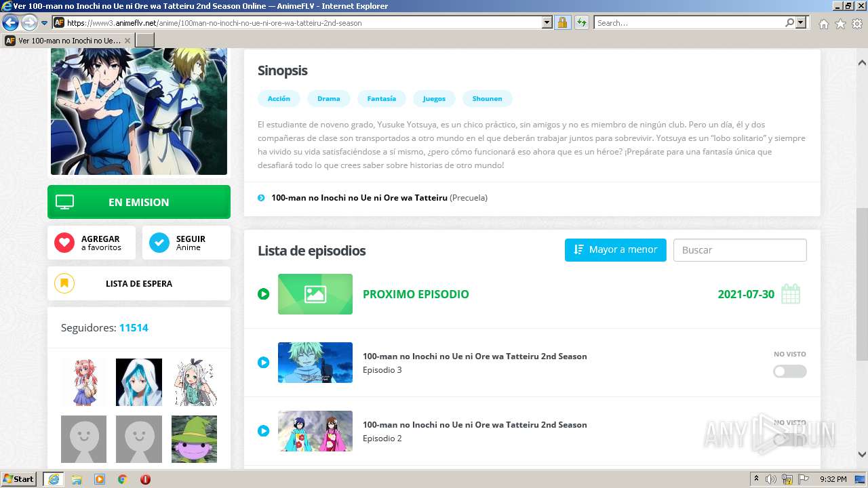The height and width of the screenshot is (488, 868).
Task: Open the Favorites star icon
Action: [840, 24]
